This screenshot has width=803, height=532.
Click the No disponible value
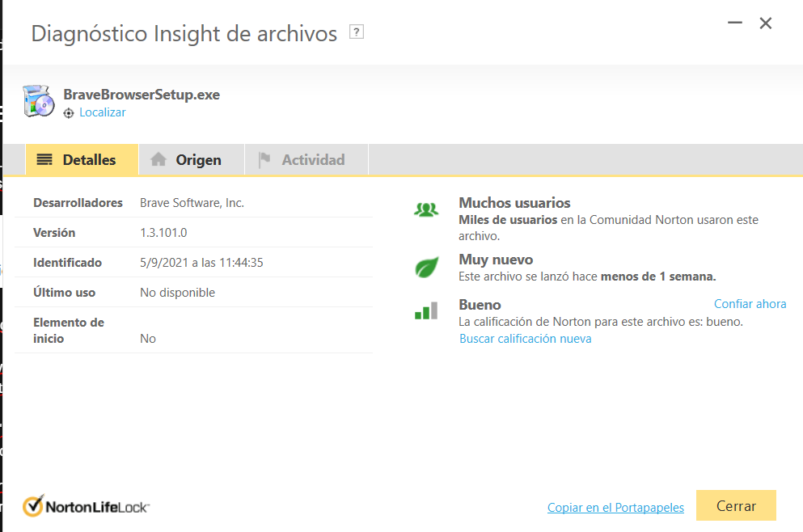coord(177,293)
